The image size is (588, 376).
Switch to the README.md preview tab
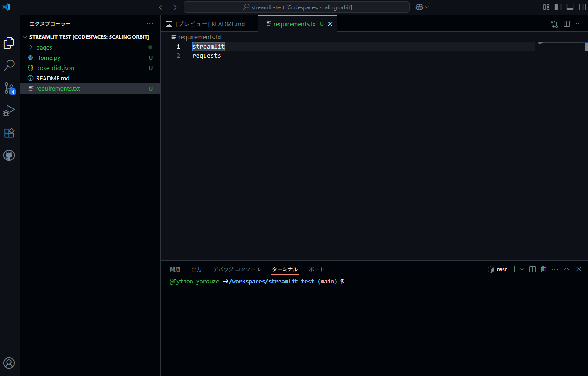[209, 24]
